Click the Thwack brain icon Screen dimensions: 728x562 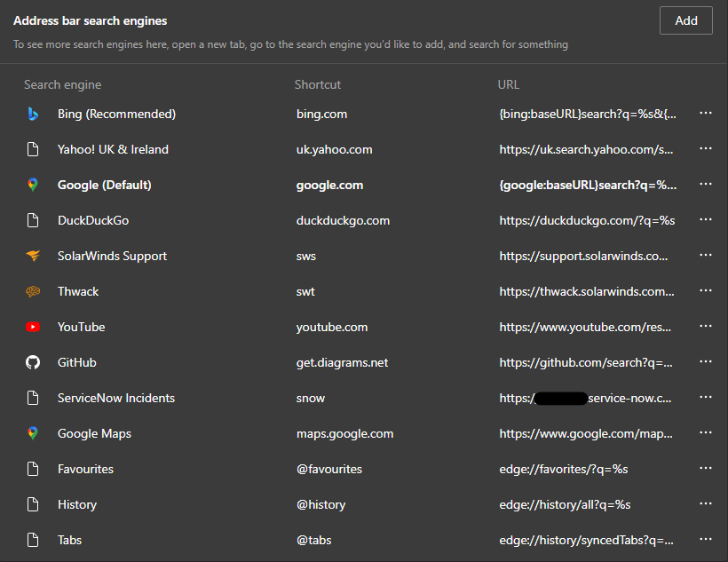click(33, 291)
